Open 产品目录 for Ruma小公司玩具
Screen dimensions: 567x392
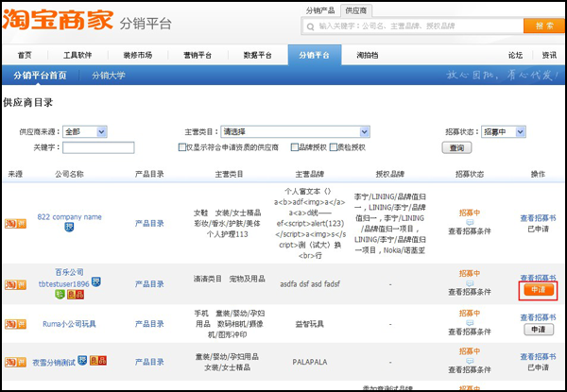click(x=149, y=324)
